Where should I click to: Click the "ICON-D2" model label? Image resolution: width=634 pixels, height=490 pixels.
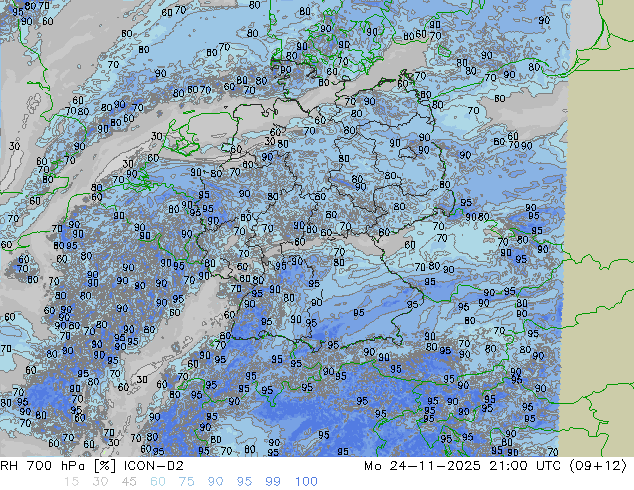pos(154,466)
